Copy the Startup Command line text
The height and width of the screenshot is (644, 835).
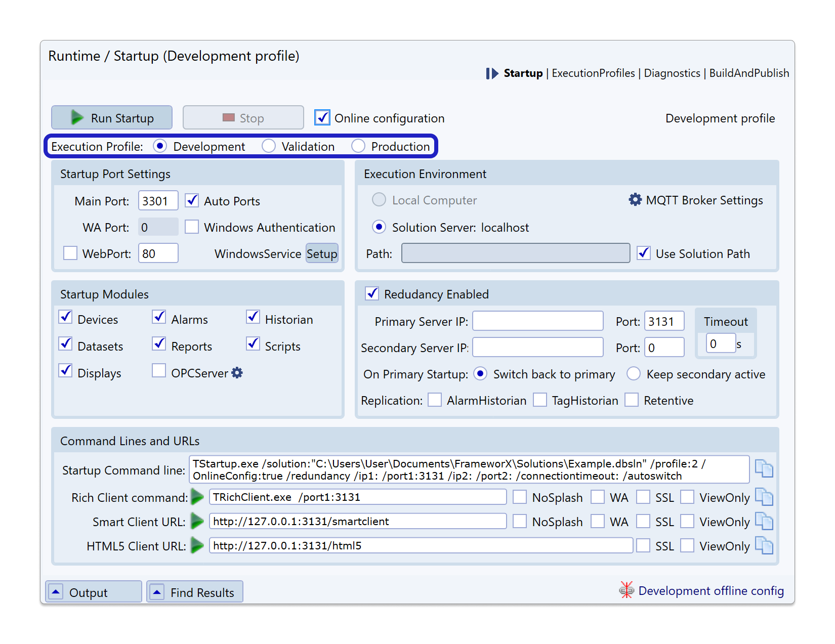[x=764, y=469]
